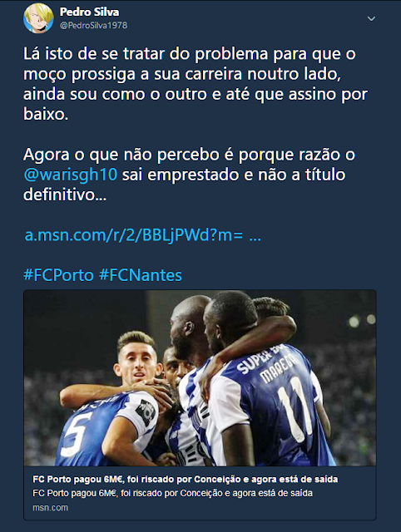Click the article description text under headline

(x=172, y=493)
